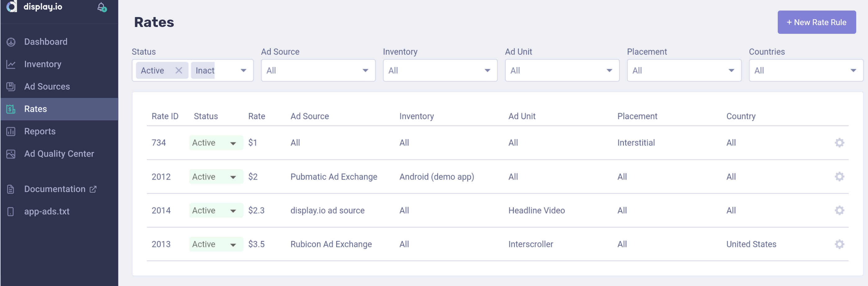The width and height of the screenshot is (868, 286).
Task: Click the Inventory filter field
Action: coord(440,70)
